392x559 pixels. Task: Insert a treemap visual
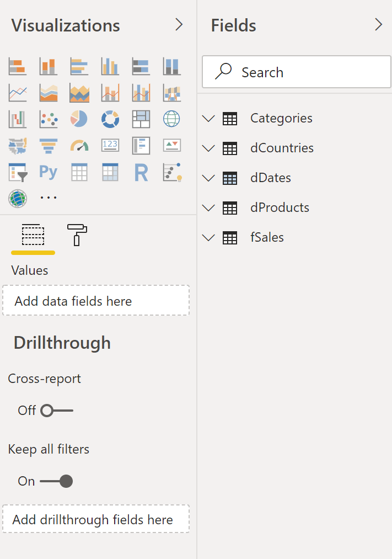coord(141,119)
